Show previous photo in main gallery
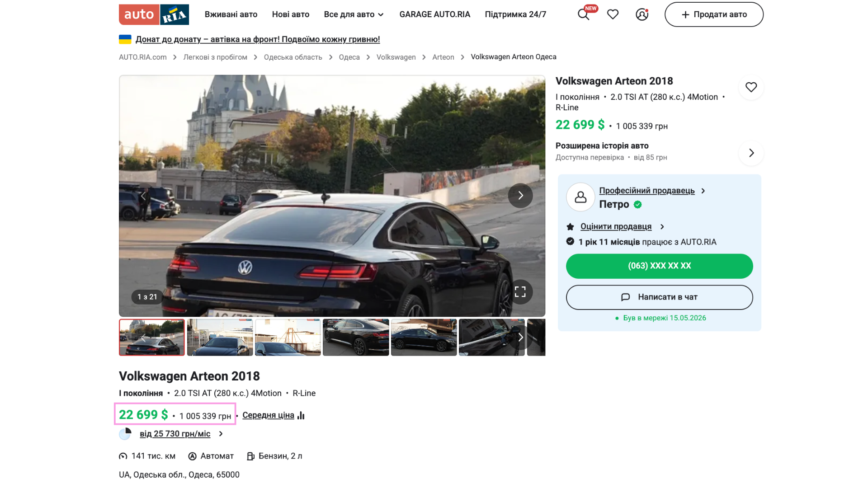Image resolution: width=868 pixels, height=488 pixels. click(143, 196)
